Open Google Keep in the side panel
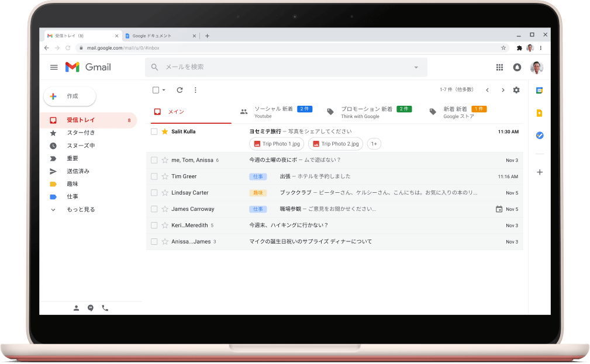 coord(540,113)
